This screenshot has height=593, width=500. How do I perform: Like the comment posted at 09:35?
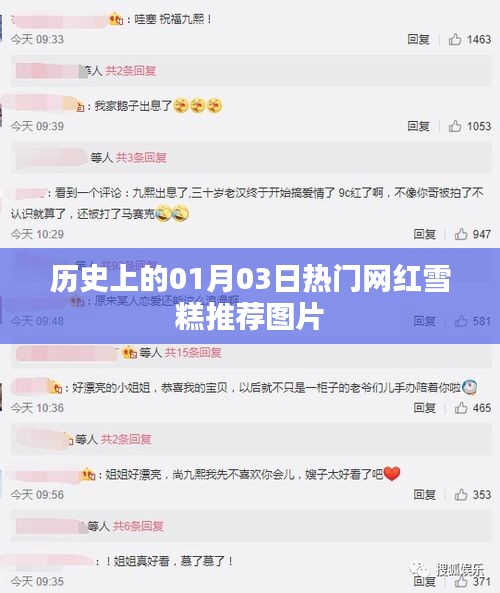(461, 581)
